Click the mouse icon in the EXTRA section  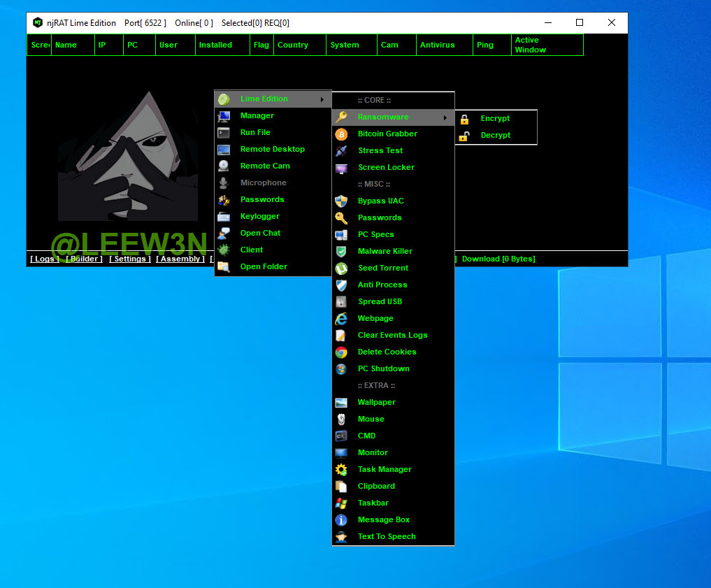coord(341,420)
